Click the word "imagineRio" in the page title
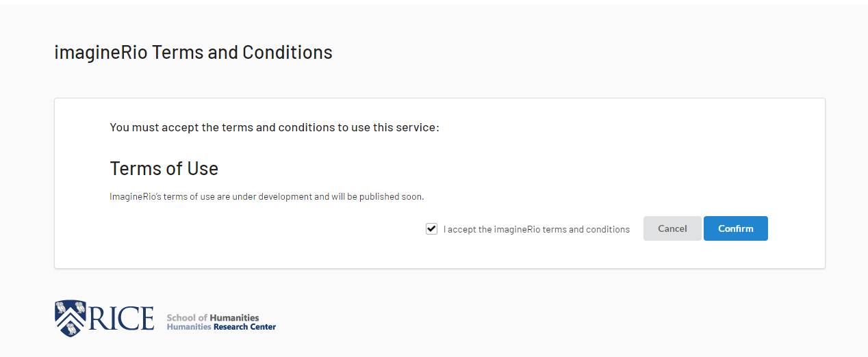 click(101, 52)
